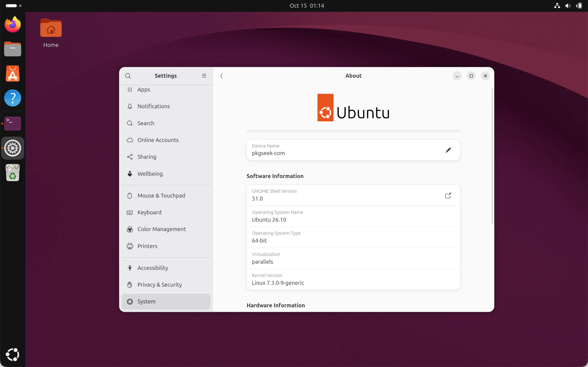Go to Sharing settings
Image resolution: width=588 pixels, height=367 pixels.
(166, 157)
